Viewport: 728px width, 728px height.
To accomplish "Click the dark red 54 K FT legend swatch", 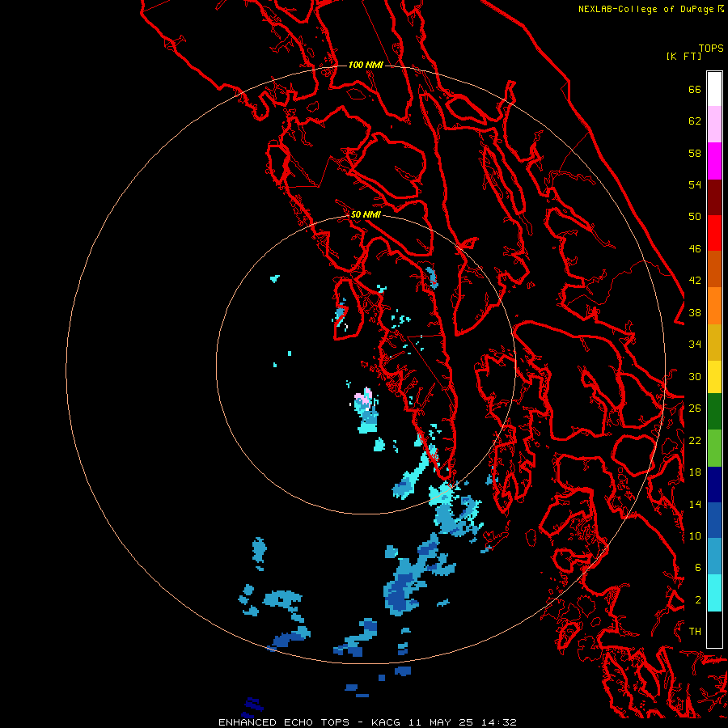I will pyautogui.click(x=714, y=197).
